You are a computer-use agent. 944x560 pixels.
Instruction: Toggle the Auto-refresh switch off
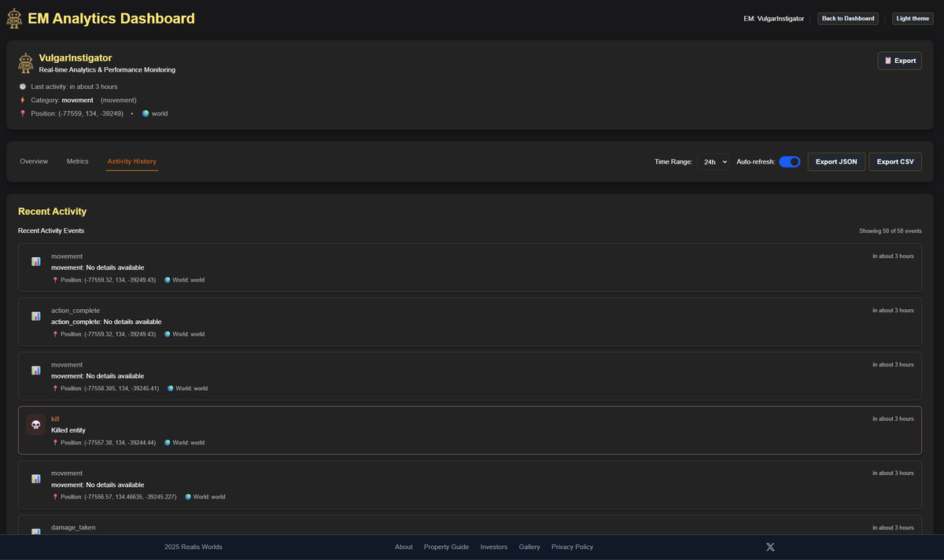(x=790, y=162)
